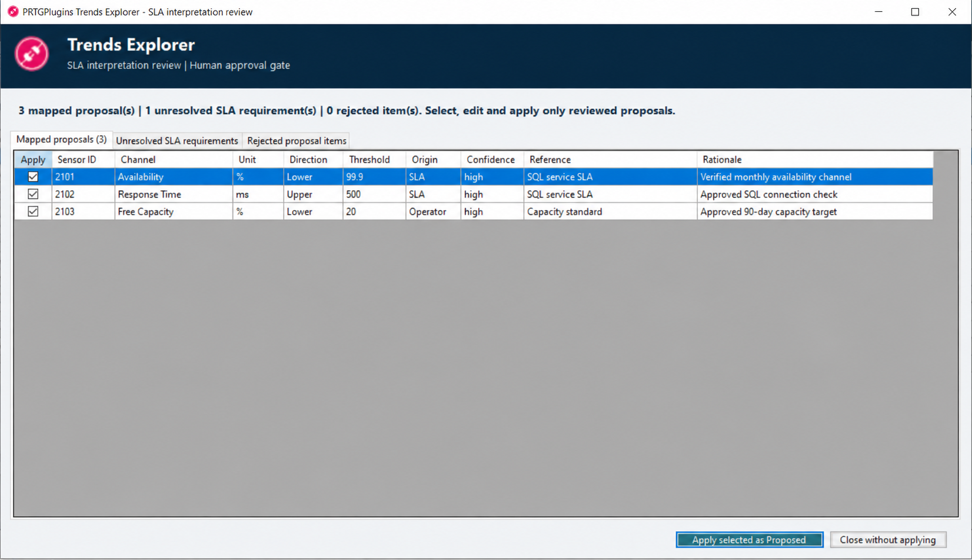Sort by the Rationale column header
Screen dimensions: 972x560
pos(815,159)
